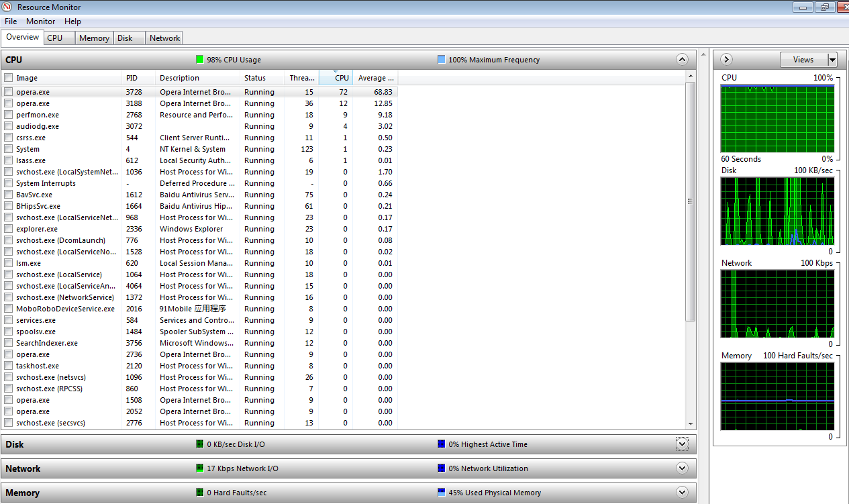Click blue Highest Active Time indicator square
849x504 pixels.
click(441, 444)
